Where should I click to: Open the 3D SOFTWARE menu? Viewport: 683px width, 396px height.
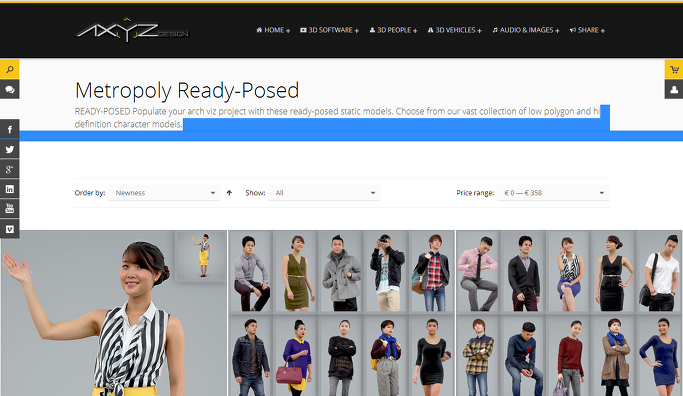tap(329, 30)
